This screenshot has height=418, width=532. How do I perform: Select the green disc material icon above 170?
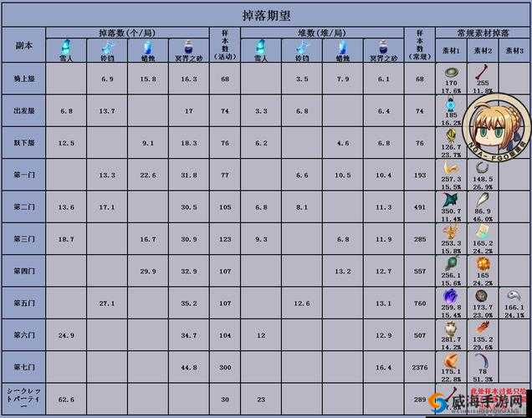pos(451,72)
